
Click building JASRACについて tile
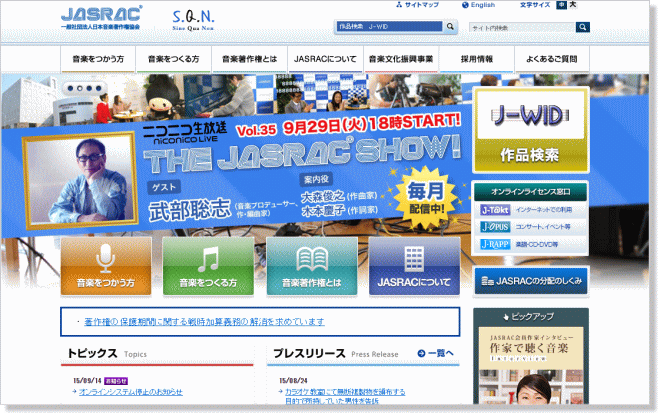(x=414, y=267)
